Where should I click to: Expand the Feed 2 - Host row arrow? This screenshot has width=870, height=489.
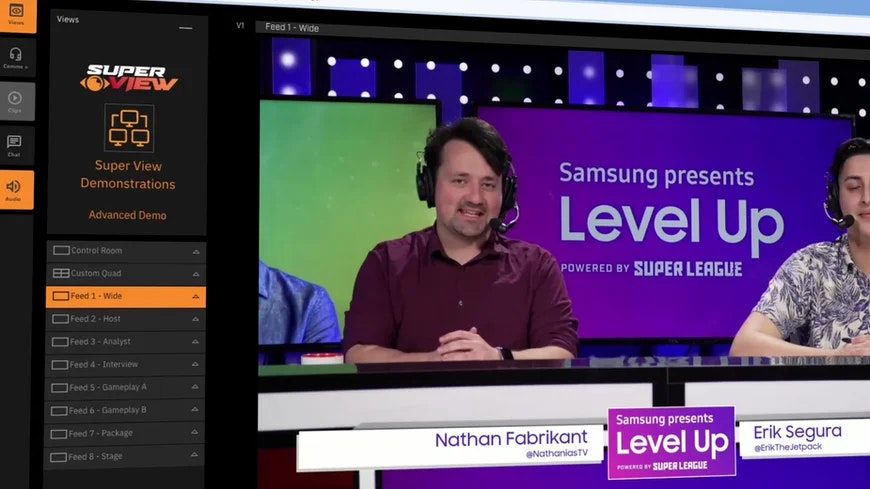click(195, 319)
